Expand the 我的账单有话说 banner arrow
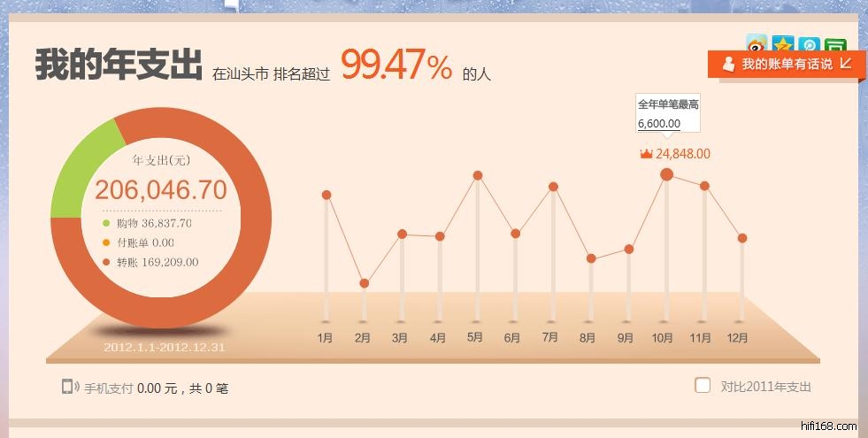Viewport: 868px width, 438px height. [846, 63]
